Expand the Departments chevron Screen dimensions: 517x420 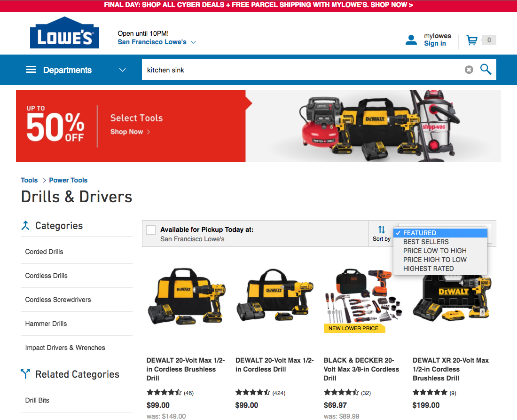[122, 70]
